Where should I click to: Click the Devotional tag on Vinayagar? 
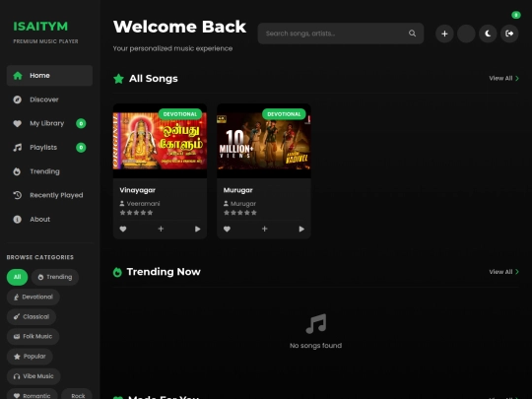coord(180,114)
